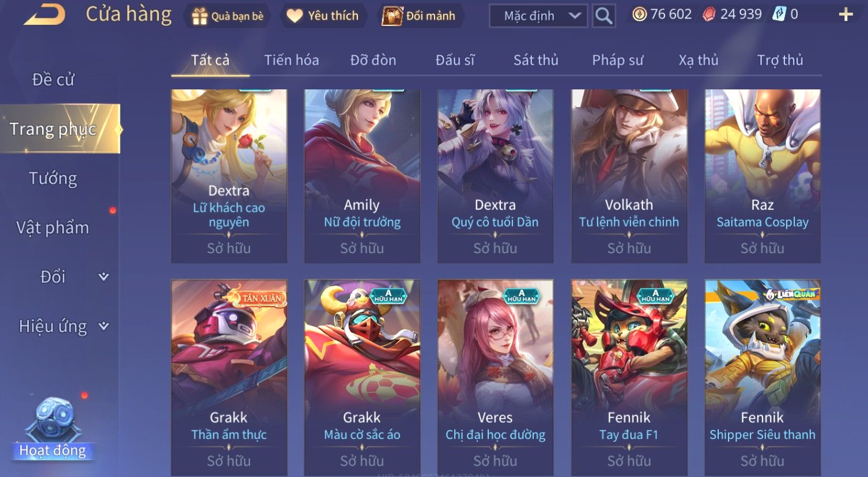
Task: Open Tướng in the sidebar
Action: coord(52,178)
